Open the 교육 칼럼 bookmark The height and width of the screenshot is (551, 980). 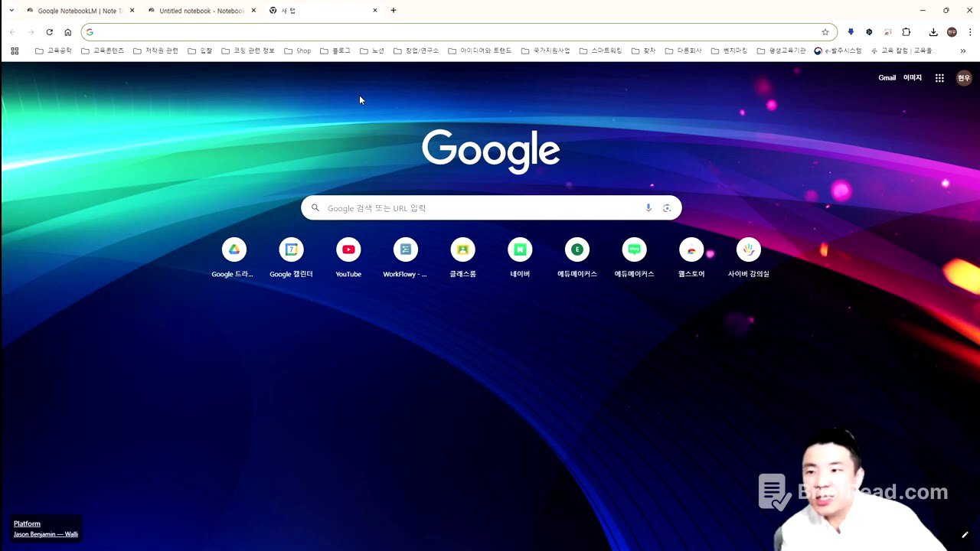click(903, 51)
